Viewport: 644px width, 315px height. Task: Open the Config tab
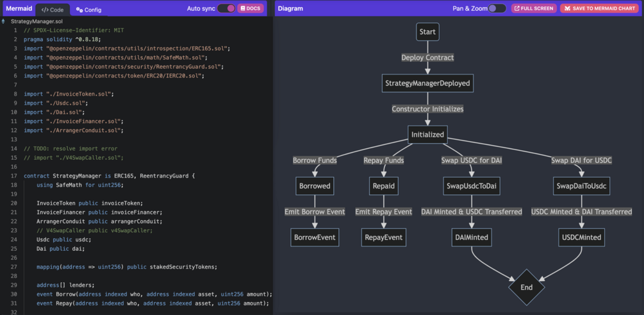tap(88, 10)
